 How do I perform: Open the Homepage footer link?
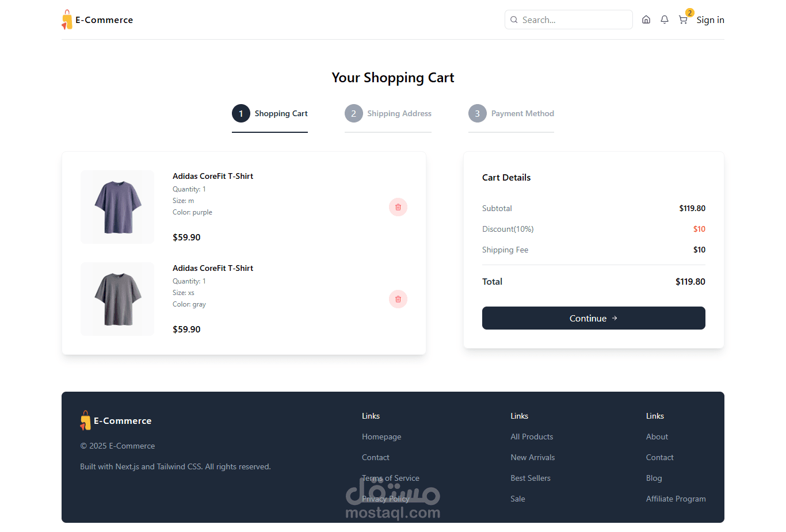381,437
